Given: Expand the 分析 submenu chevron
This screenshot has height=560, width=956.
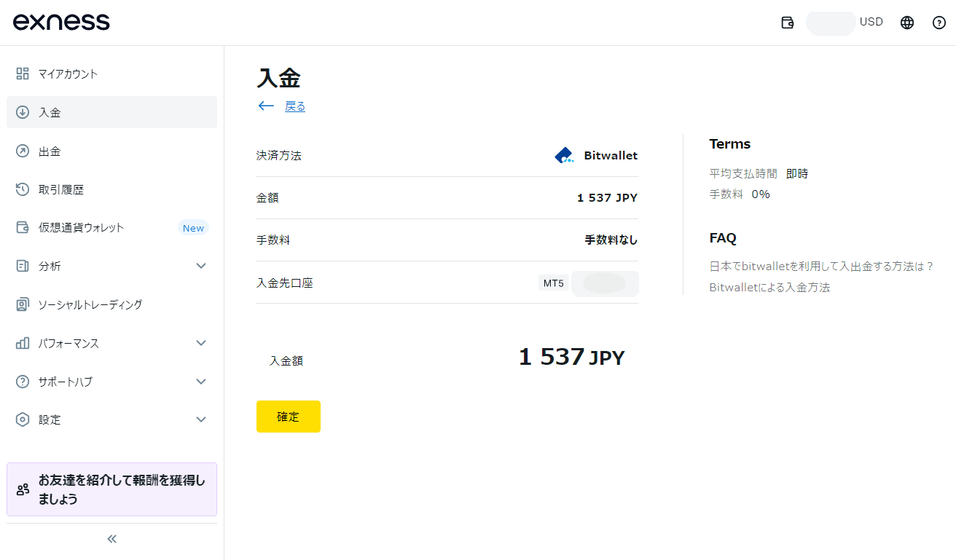Looking at the screenshot, I should click(x=202, y=266).
